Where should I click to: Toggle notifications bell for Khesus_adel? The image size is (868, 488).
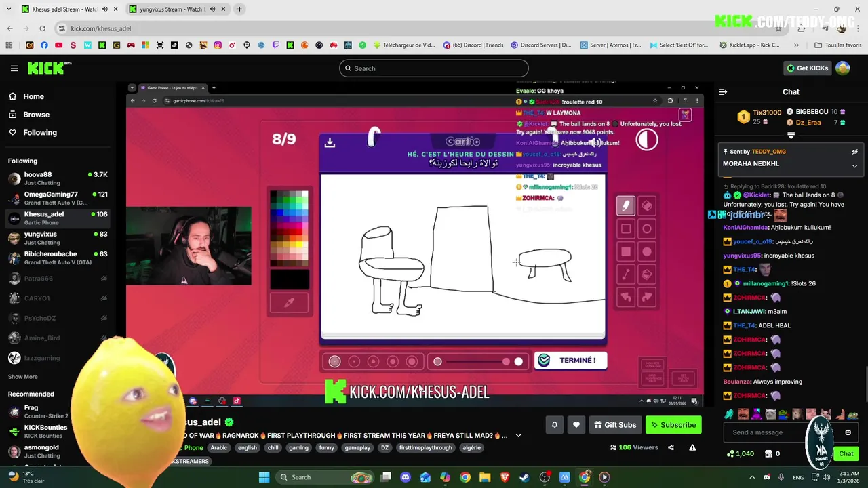[x=554, y=425]
